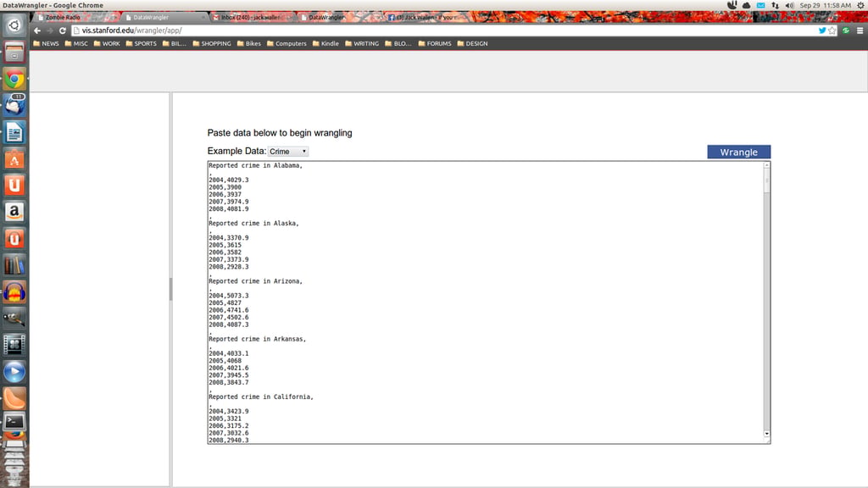Reload the page with the refresh icon

pos(63,30)
